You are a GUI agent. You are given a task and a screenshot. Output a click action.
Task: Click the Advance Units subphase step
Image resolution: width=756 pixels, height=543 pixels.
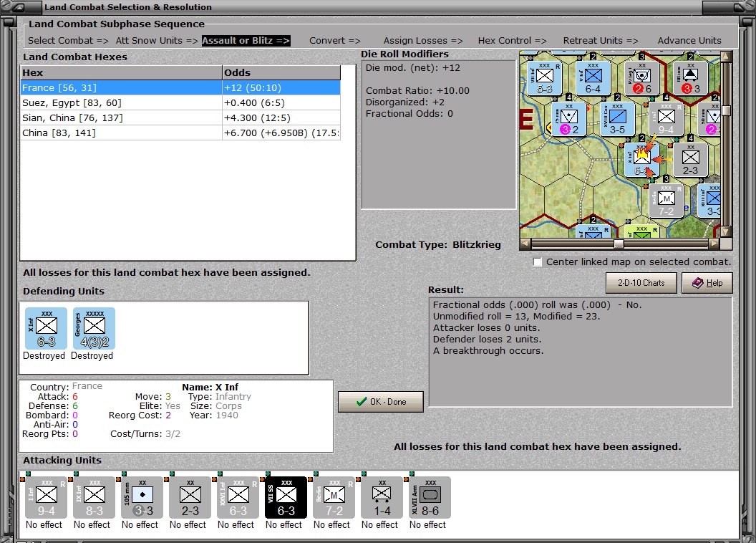coord(689,41)
